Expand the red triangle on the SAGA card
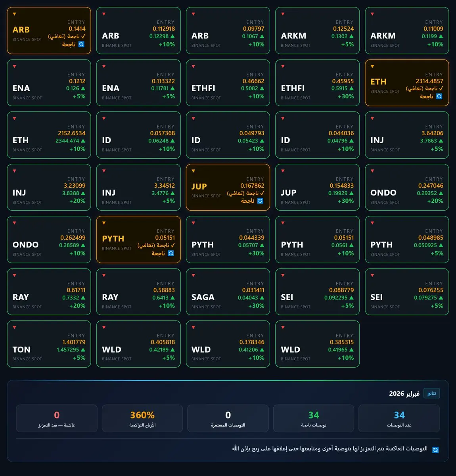Viewport: 456px width, 476px height. coord(194,275)
